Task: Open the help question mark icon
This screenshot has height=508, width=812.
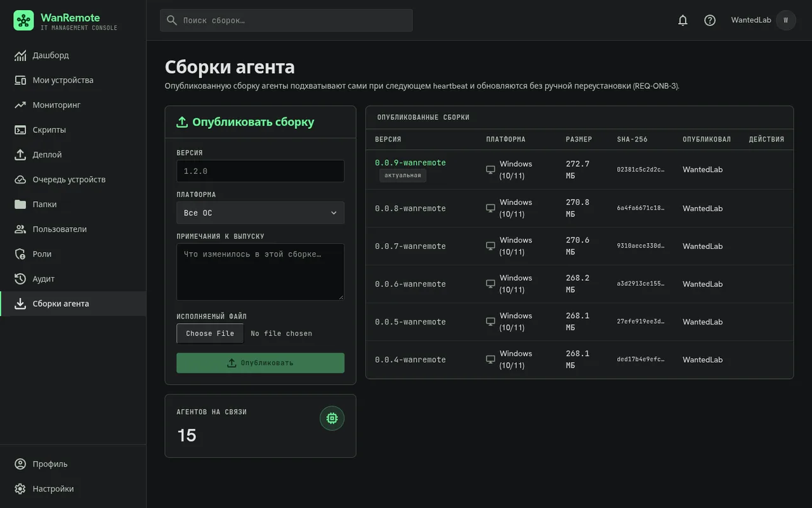Action: [x=710, y=20]
